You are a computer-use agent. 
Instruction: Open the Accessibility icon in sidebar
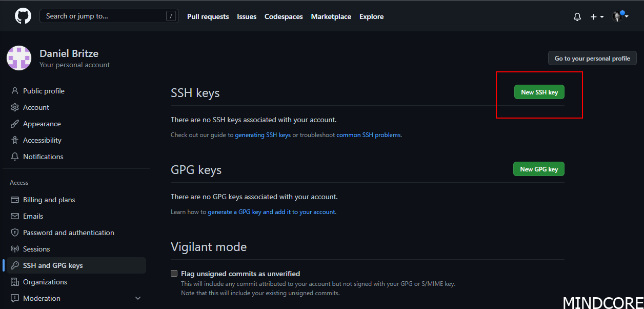pos(14,140)
